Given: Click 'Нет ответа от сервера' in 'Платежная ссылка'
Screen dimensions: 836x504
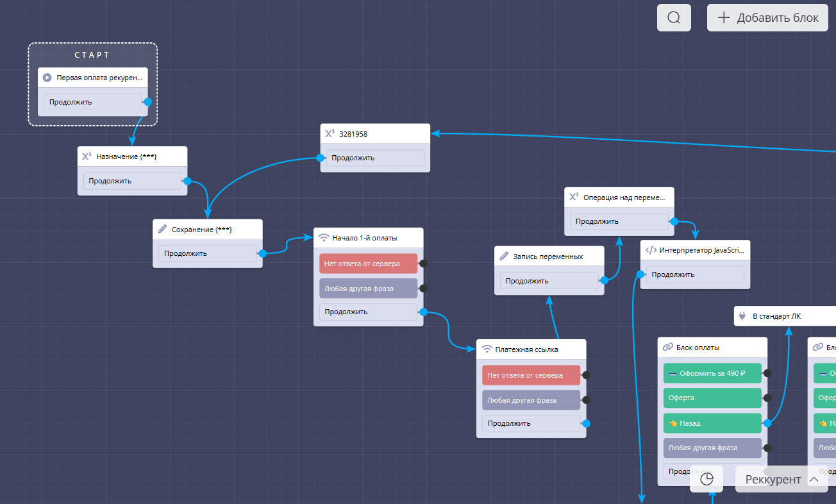Looking at the screenshot, I should pos(530,375).
